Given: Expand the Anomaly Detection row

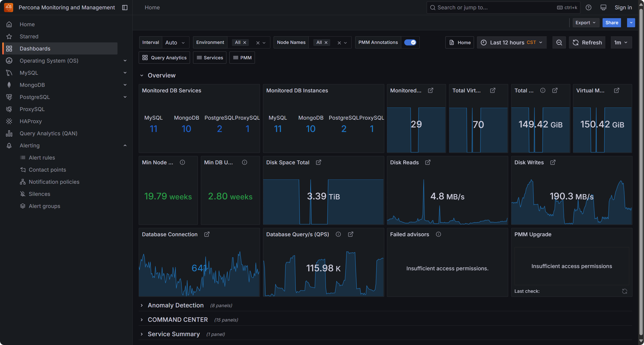Looking at the screenshot, I should [x=142, y=305].
